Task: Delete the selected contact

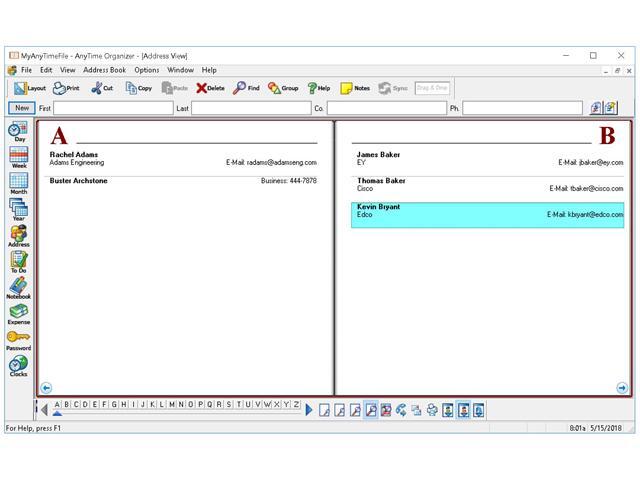Action: pyautogui.click(x=210, y=88)
